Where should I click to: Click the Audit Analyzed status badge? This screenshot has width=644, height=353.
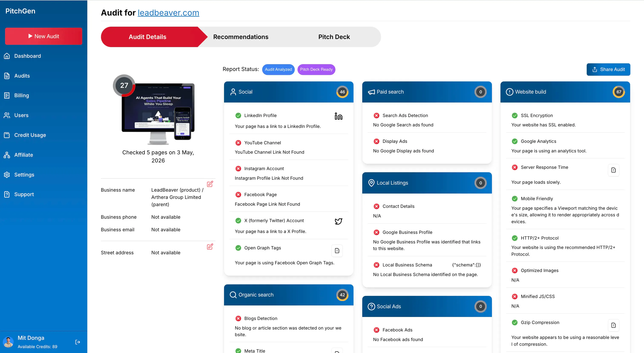[x=278, y=69]
